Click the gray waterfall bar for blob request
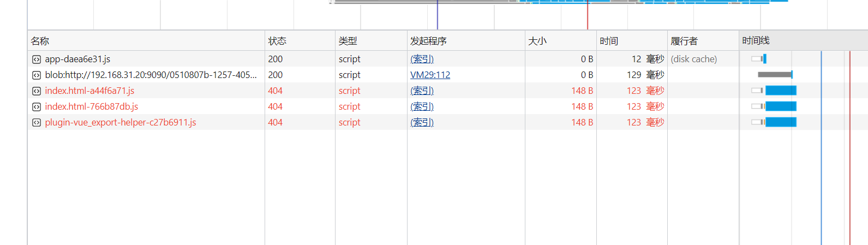 775,75
